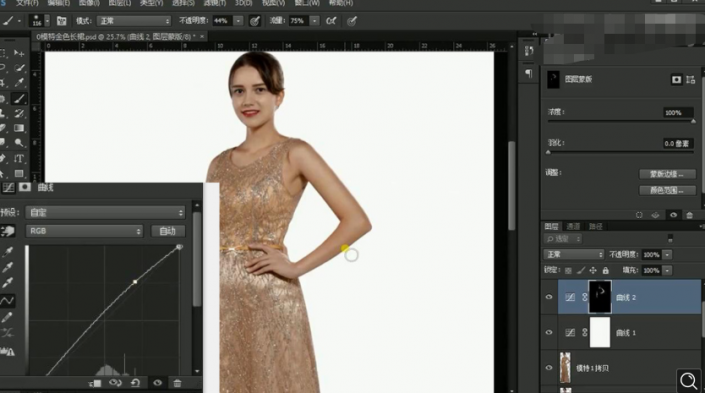This screenshot has width=705, height=393.
Task: Select the curve point editing tool
Action: 7,300
